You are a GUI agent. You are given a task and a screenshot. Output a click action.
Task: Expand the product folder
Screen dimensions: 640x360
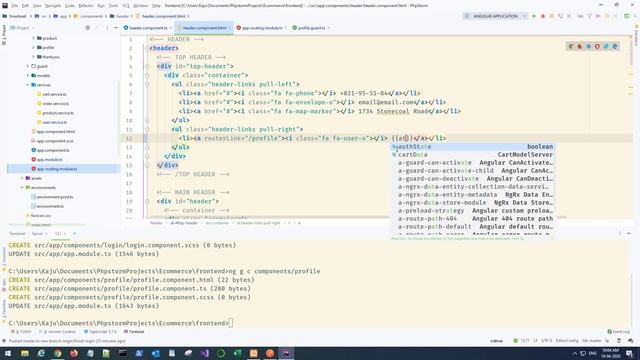click(33, 38)
